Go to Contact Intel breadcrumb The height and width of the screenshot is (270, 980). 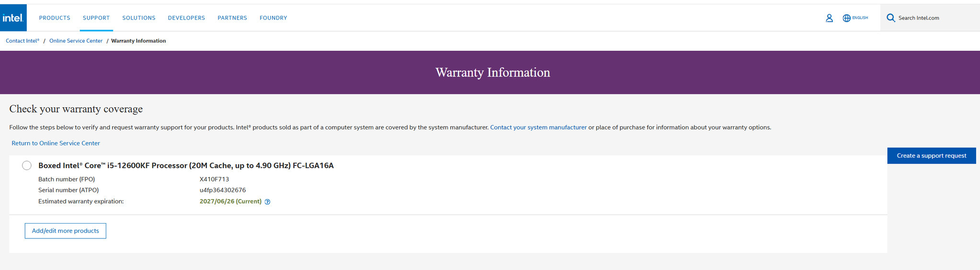point(23,41)
